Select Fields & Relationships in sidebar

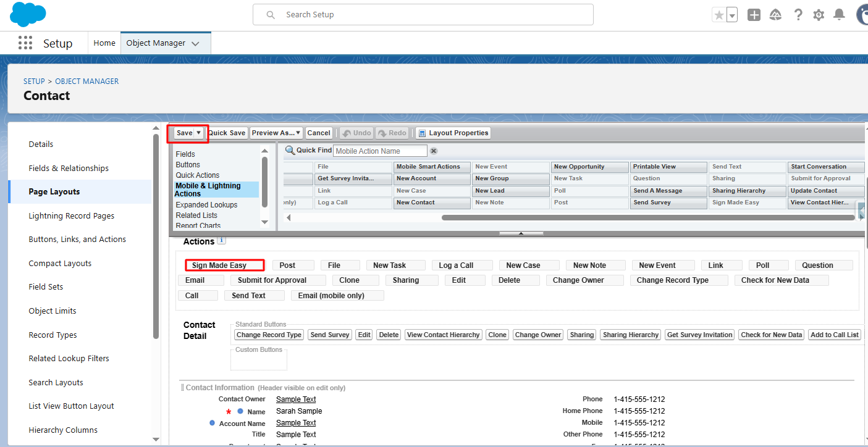[69, 168]
